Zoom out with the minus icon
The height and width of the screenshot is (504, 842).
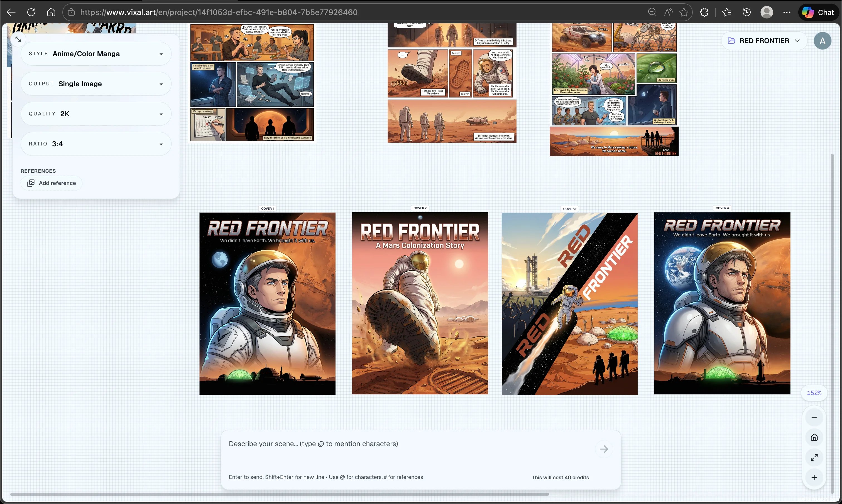(x=814, y=417)
